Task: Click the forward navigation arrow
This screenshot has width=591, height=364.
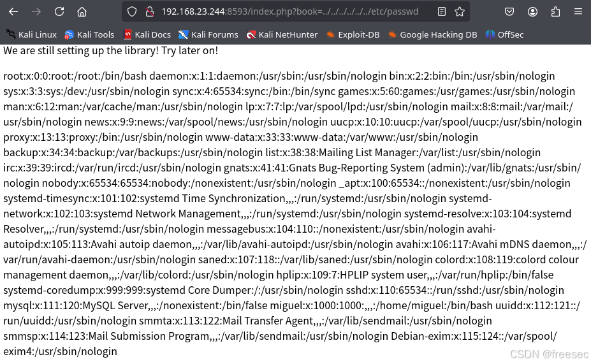Action: pyautogui.click(x=36, y=11)
